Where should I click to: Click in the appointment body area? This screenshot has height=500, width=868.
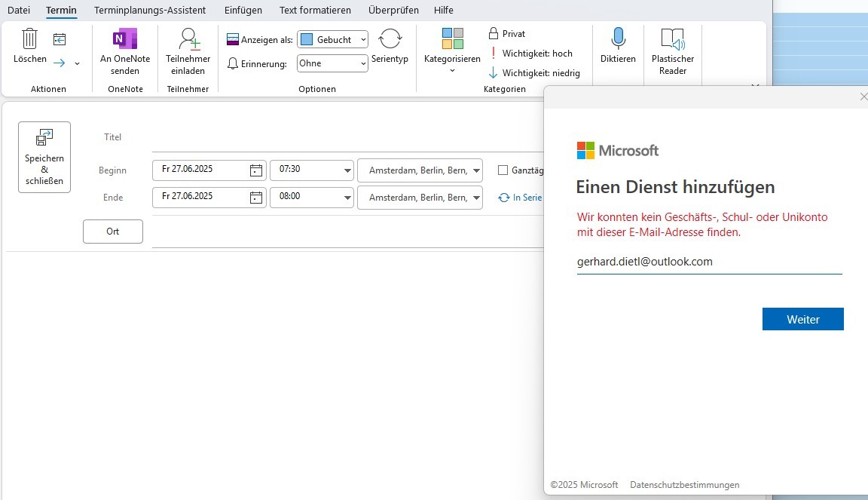click(274, 374)
